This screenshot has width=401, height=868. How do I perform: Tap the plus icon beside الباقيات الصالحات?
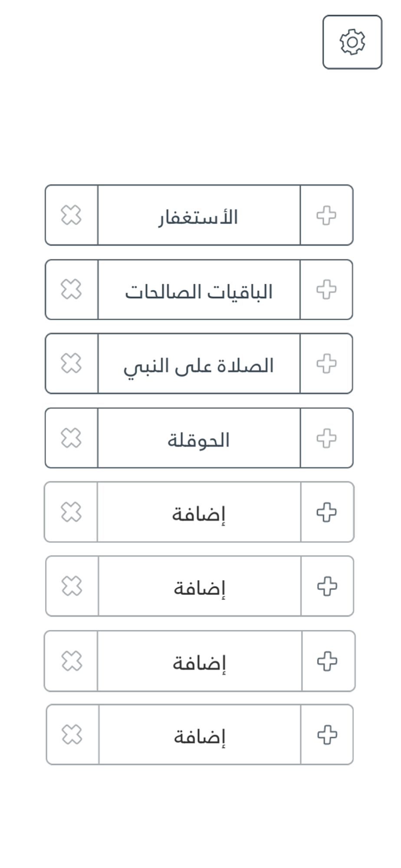[x=326, y=289]
